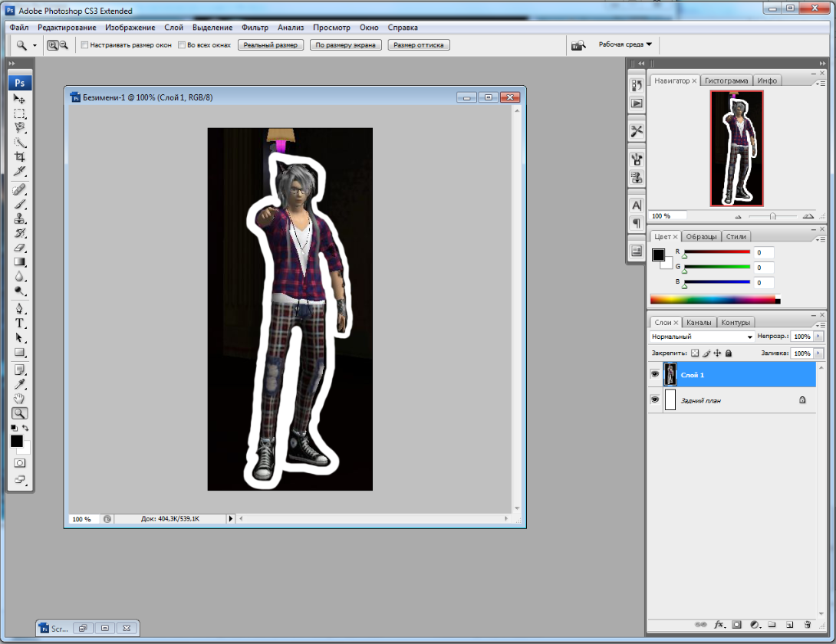Switch to the Каналы tab
The height and width of the screenshot is (644, 836).
tap(699, 322)
